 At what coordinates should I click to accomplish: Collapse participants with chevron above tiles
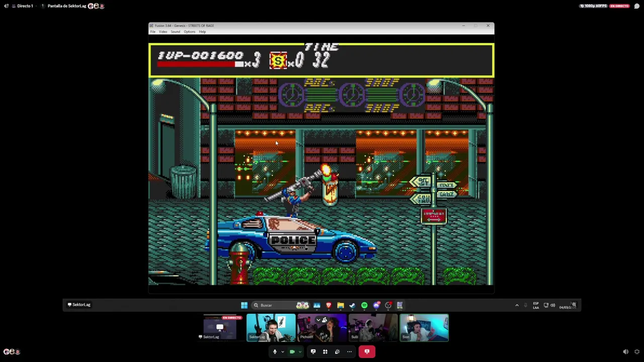point(318,320)
